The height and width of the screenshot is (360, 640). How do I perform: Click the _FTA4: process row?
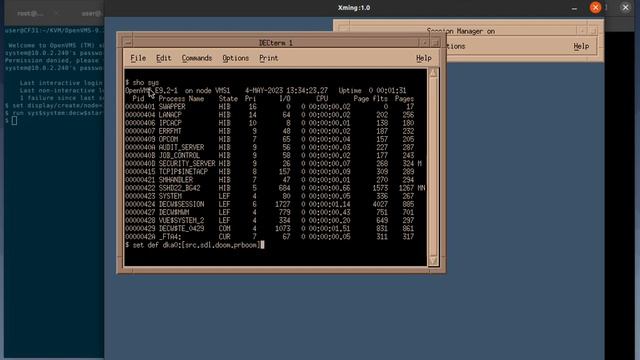(x=270, y=237)
